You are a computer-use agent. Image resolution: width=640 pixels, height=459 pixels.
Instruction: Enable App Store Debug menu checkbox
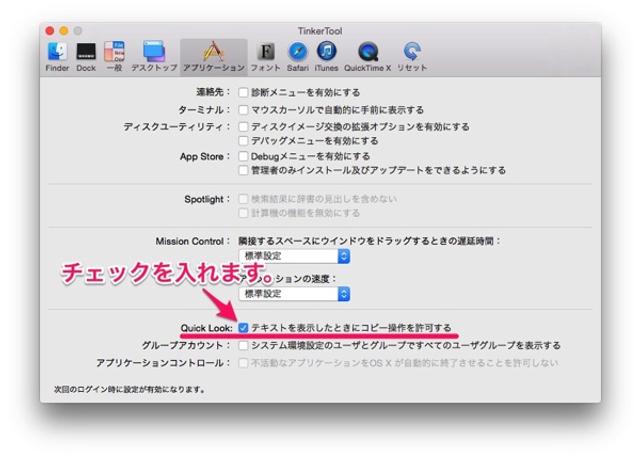click(x=243, y=156)
